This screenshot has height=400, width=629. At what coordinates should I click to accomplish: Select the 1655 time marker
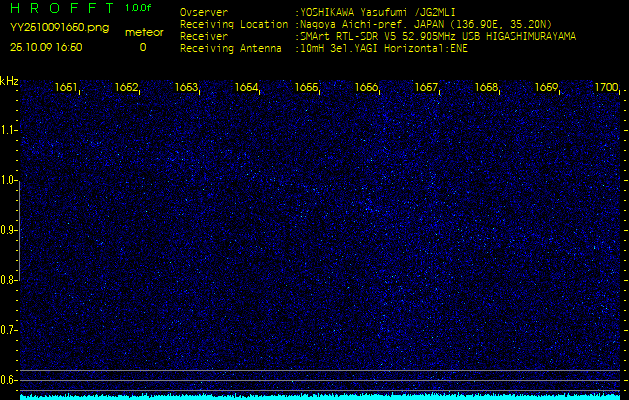click(x=306, y=88)
